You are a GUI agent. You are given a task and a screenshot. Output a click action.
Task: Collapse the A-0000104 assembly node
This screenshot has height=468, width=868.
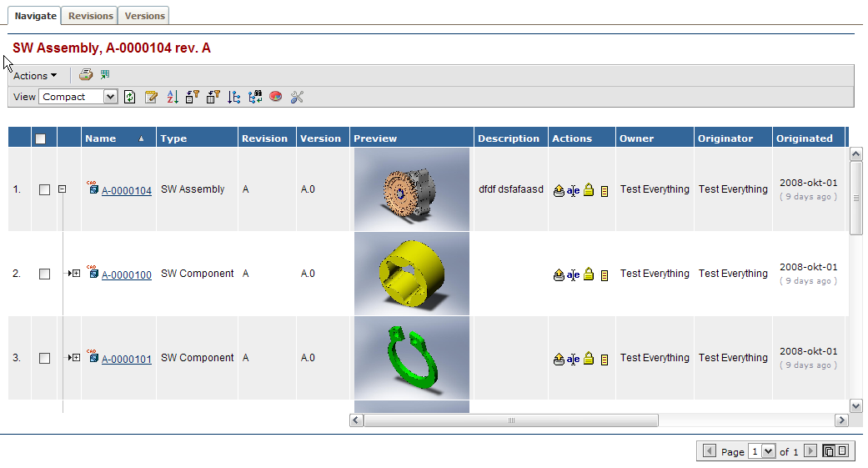pyautogui.click(x=63, y=189)
